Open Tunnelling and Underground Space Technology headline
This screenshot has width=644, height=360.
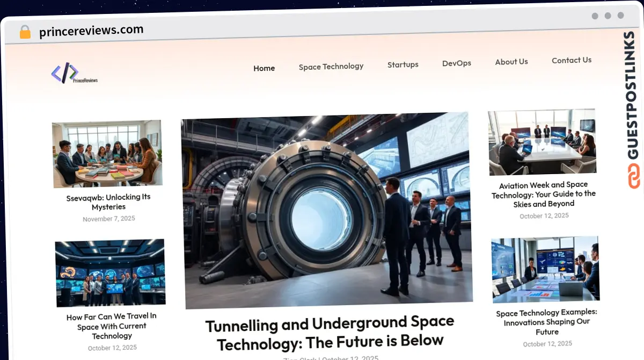tap(330, 332)
